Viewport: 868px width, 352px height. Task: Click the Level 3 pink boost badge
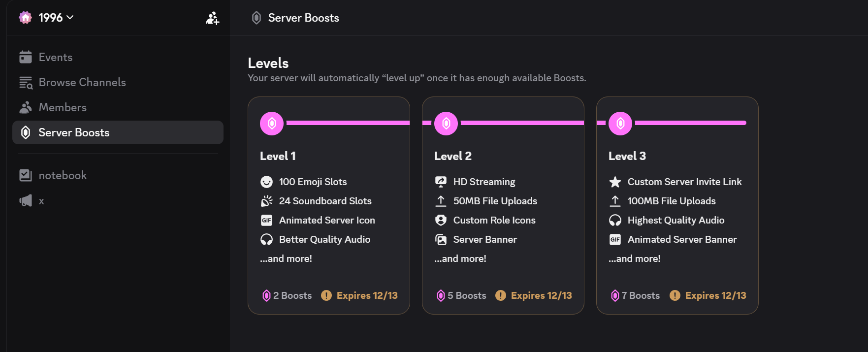click(x=620, y=124)
